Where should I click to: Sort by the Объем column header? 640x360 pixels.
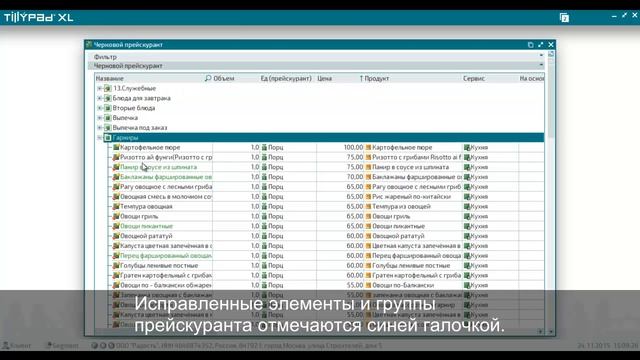[x=224, y=78]
